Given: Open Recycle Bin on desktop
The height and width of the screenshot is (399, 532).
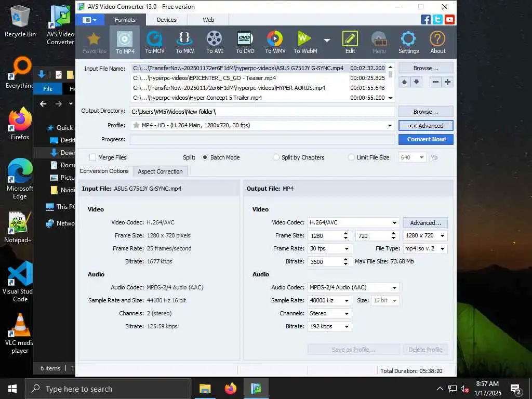Looking at the screenshot, I should (x=20, y=21).
